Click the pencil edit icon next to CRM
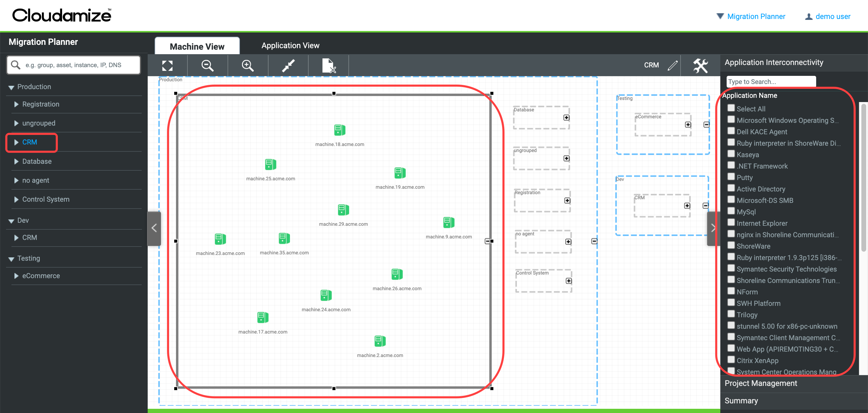The height and width of the screenshot is (413, 868). (x=673, y=65)
